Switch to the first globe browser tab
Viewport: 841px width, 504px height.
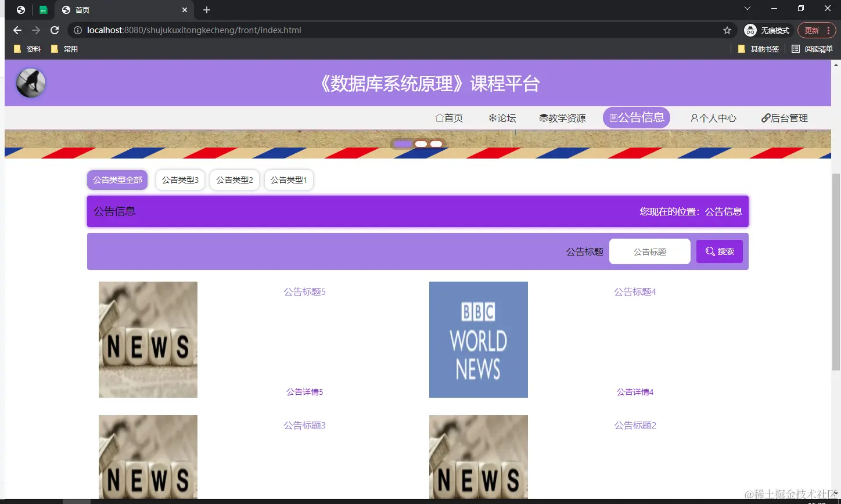[x=21, y=10]
